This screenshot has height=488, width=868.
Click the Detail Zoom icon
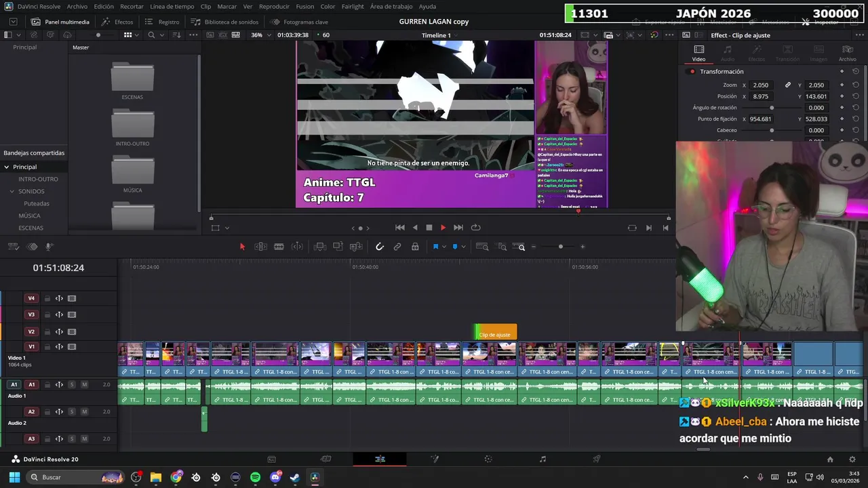click(502, 247)
